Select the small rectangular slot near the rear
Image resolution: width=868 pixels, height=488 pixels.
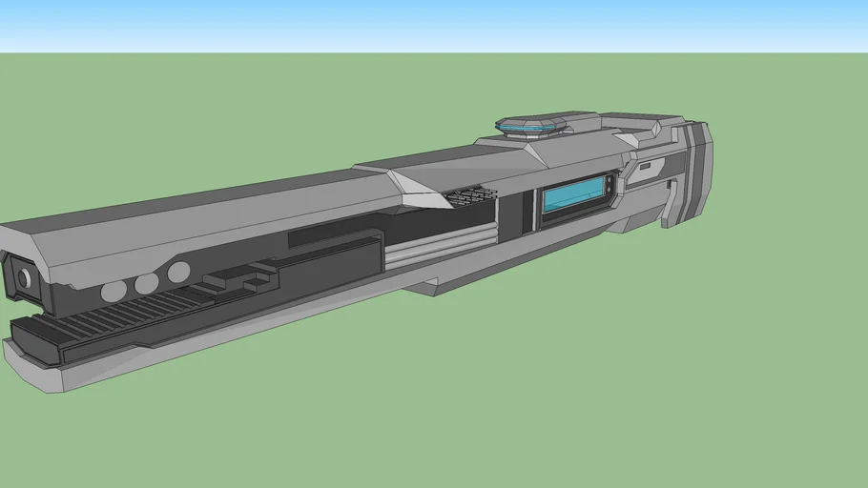(646, 166)
